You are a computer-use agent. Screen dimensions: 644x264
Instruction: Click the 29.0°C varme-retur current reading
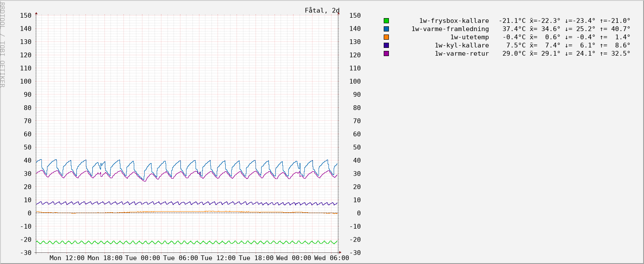(514, 53)
